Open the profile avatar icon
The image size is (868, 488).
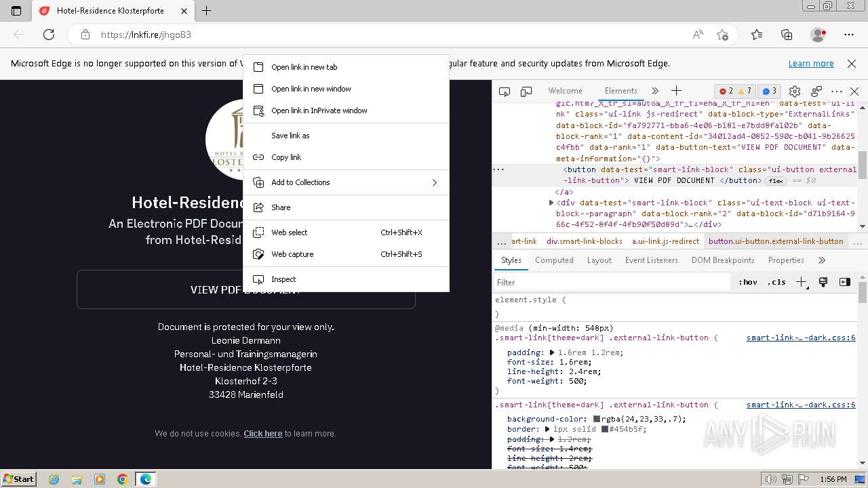point(818,35)
